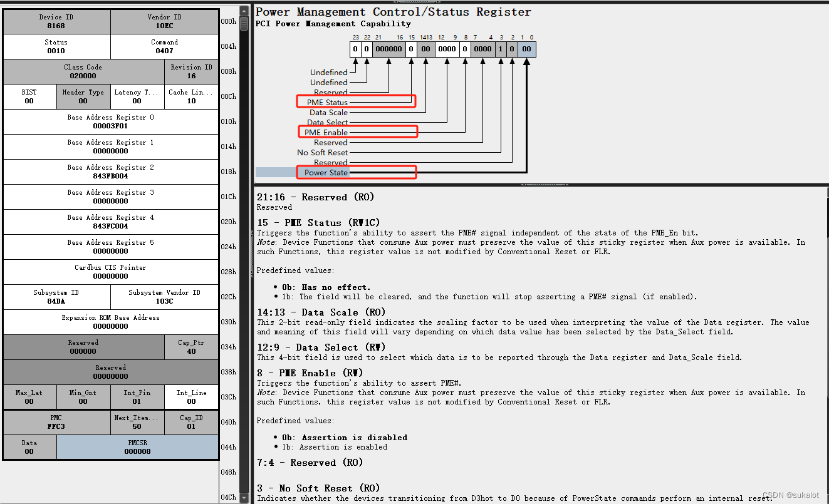Click the Data Scale field label
The image size is (829, 504).
(328, 113)
